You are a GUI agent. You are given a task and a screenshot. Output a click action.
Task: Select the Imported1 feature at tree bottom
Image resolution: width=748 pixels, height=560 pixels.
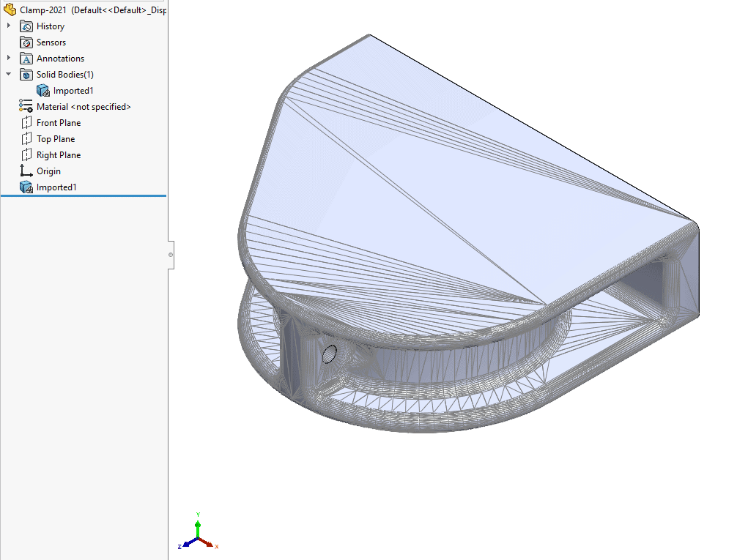point(59,187)
